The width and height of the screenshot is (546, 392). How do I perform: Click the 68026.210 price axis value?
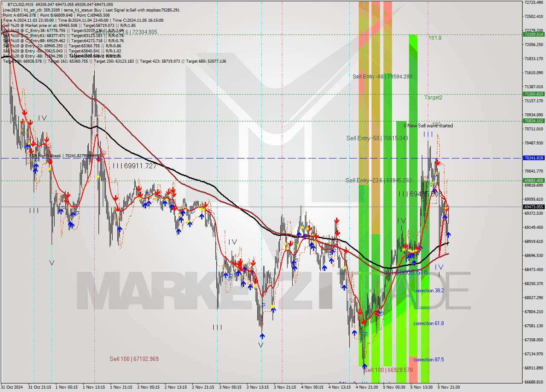tap(534, 297)
